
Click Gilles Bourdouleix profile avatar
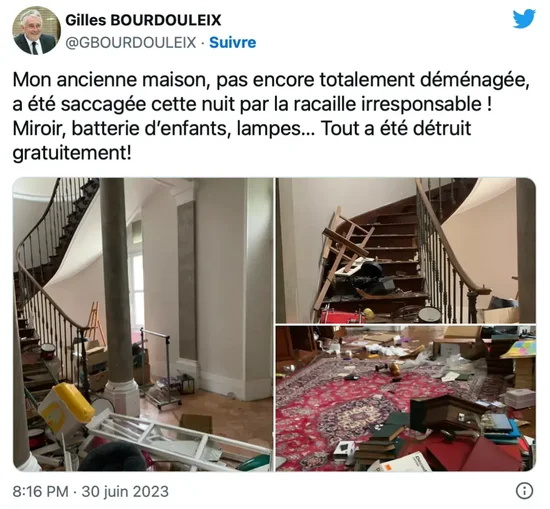click(x=35, y=31)
